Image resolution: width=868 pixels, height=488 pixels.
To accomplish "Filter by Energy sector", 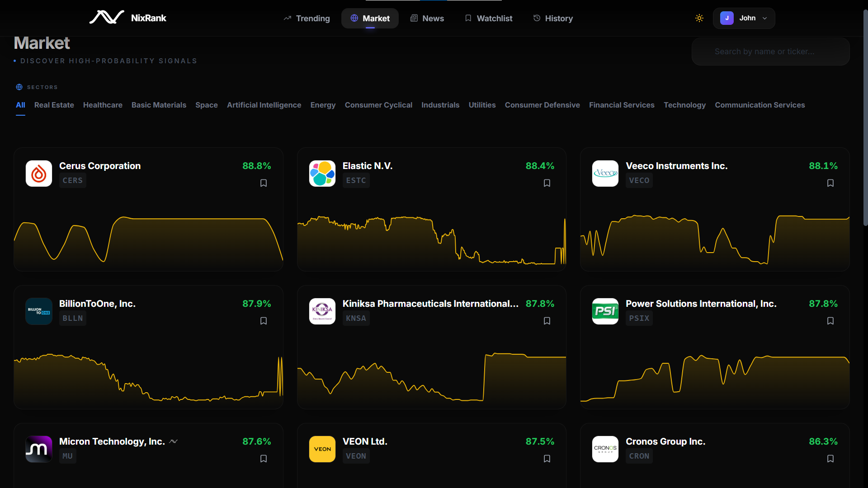I will click(x=323, y=105).
